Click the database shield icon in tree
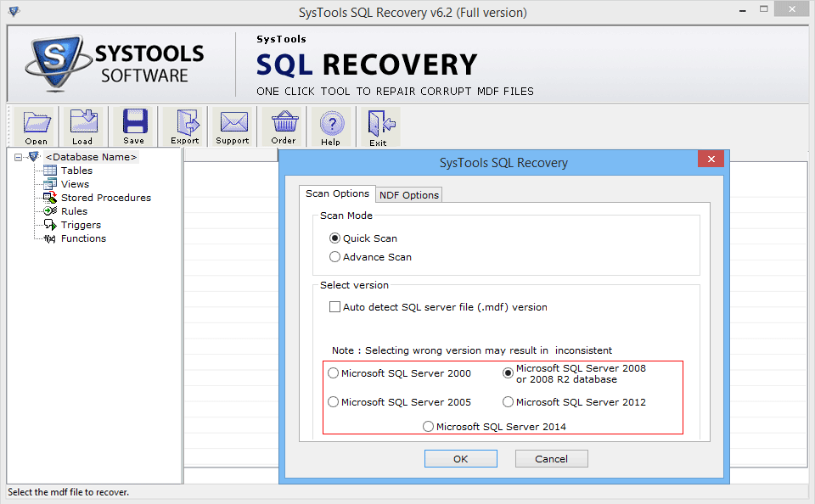This screenshot has width=815, height=504. [34, 156]
